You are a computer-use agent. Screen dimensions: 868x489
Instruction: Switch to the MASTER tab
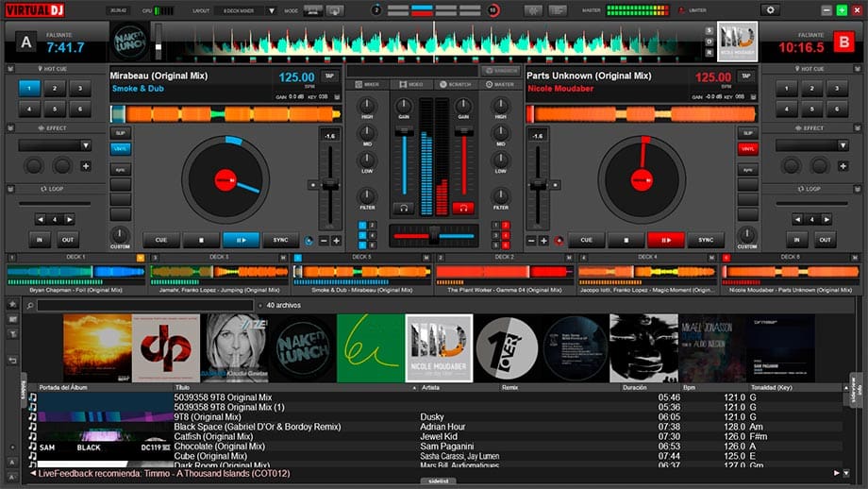500,84
